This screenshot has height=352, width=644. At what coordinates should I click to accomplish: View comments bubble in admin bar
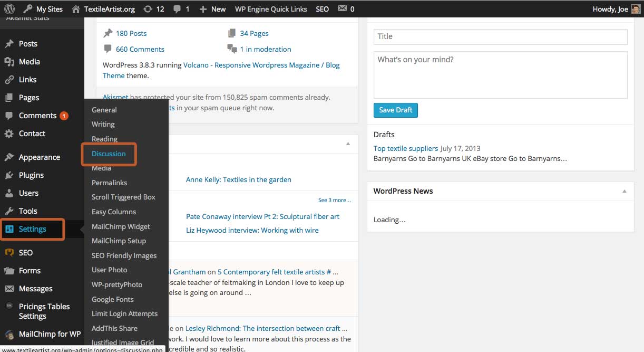pos(177,9)
